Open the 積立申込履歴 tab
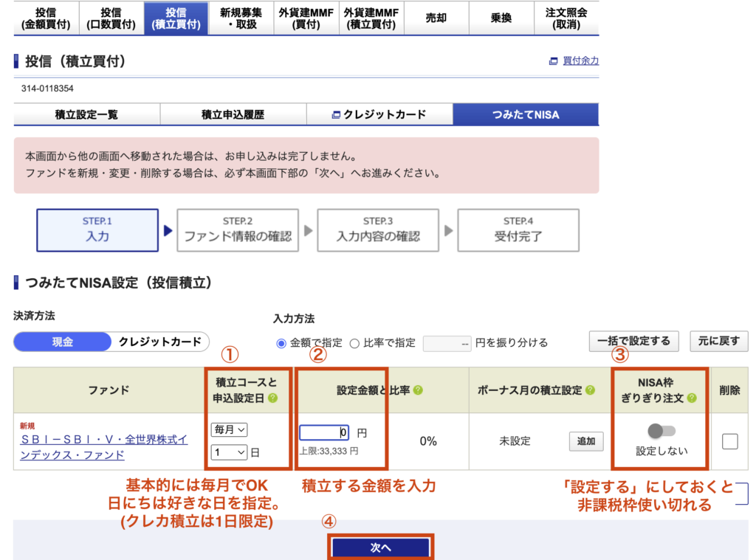The image size is (756, 560). [233, 114]
